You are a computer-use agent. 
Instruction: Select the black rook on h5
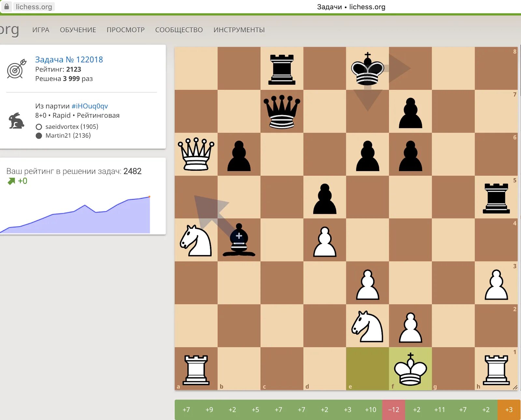pyautogui.click(x=496, y=198)
